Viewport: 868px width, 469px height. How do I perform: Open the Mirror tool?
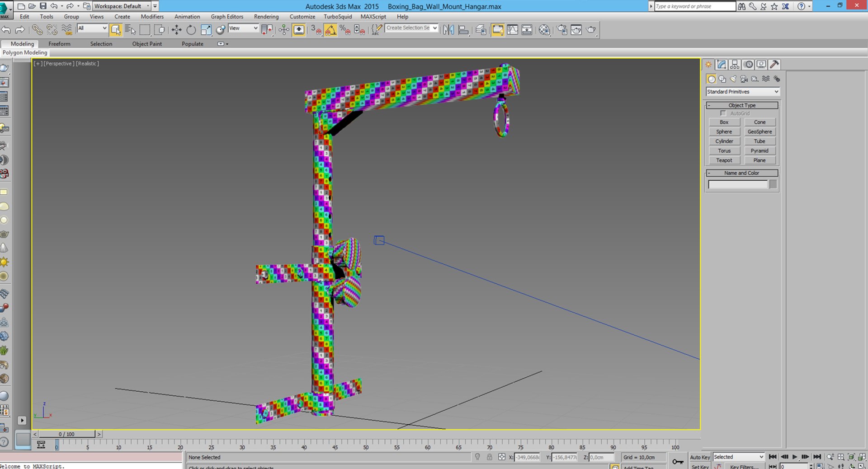(448, 30)
